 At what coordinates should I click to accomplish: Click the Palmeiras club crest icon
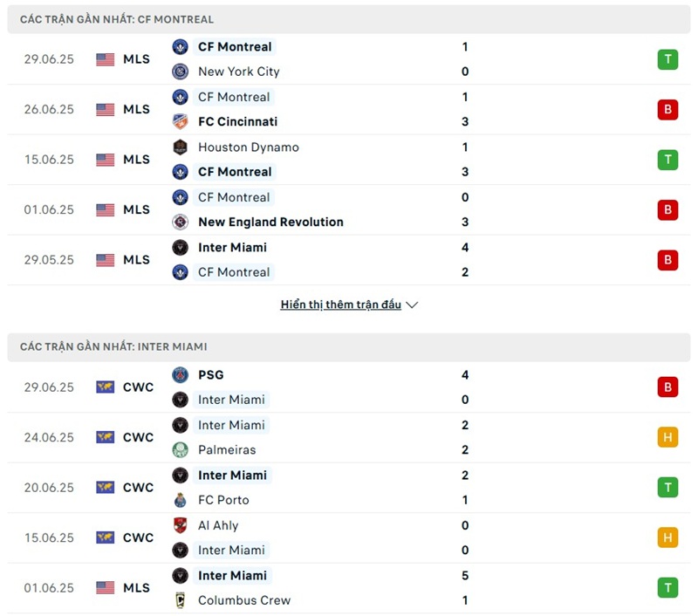pos(180,449)
